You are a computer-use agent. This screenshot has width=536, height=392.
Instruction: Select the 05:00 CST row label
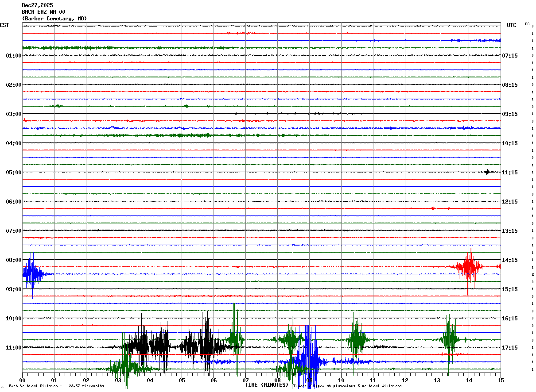tap(13, 173)
